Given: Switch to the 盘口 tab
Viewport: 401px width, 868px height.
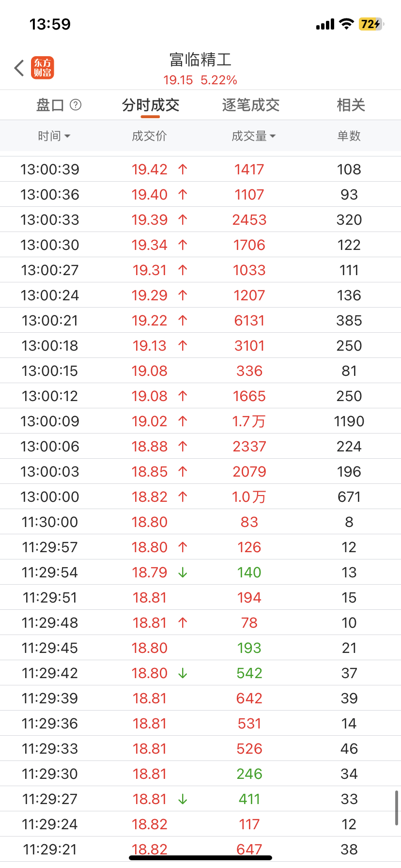Looking at the screenshot, I should click(50, 105).
